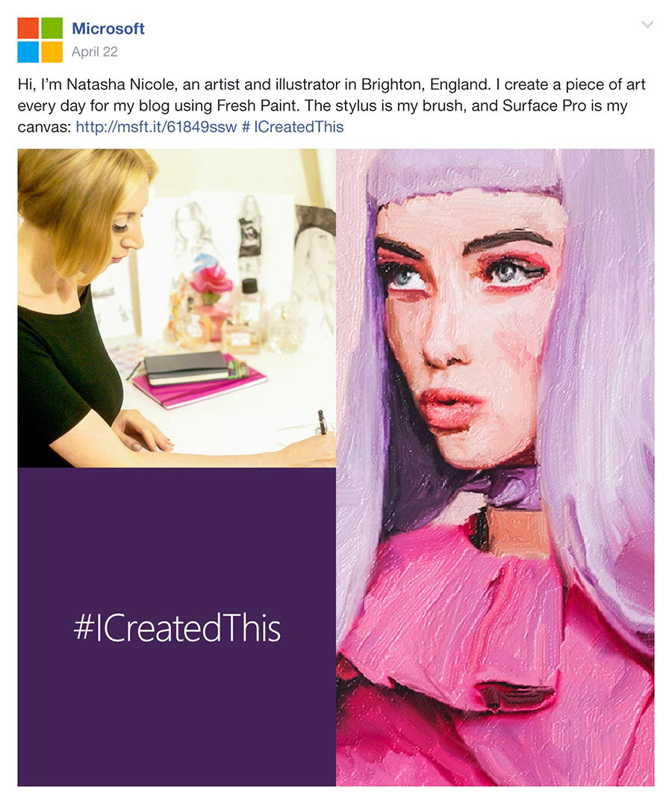Click the stylus in the artist's hand
Viewport: 672px width, 804px height.
tap(322, 422)
